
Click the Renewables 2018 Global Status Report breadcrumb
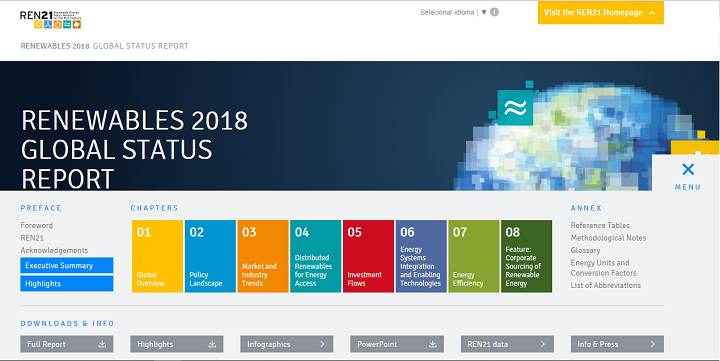point(104,46)
